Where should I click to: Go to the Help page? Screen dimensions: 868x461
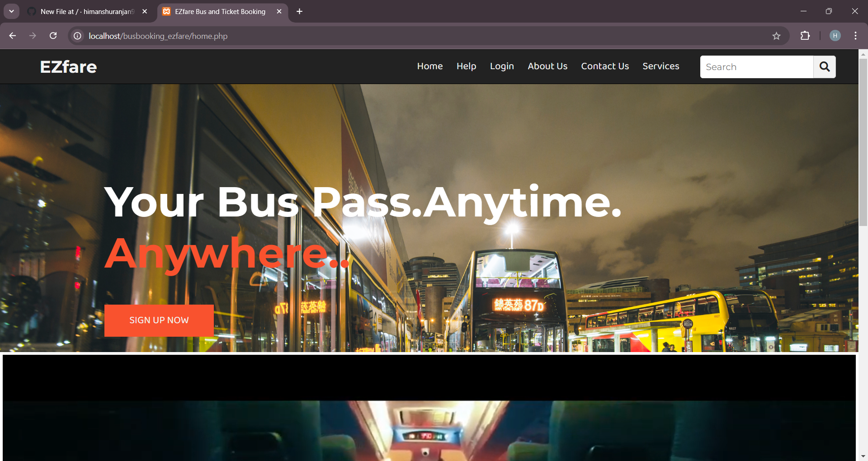(x=466, y=66)
